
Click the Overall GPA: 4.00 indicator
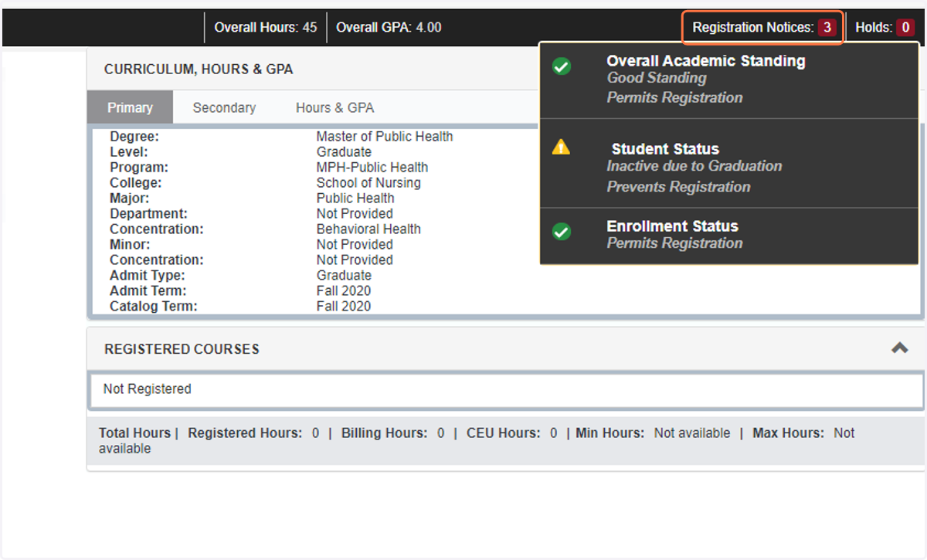coord(389,28)
